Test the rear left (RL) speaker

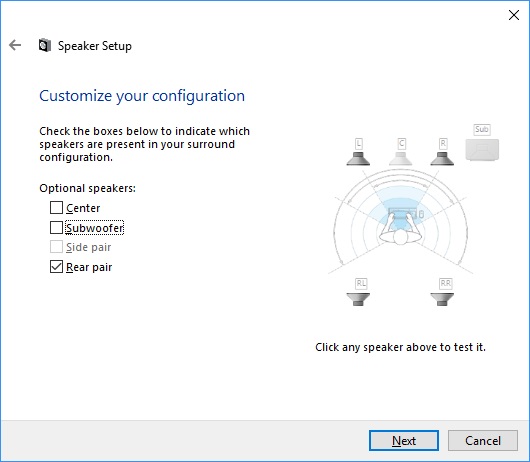click(358, 299)
